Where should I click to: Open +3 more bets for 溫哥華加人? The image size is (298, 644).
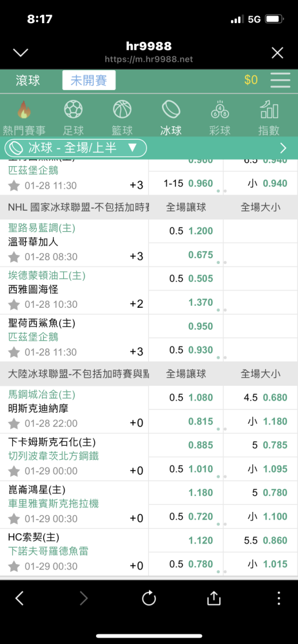coord(137,257)
